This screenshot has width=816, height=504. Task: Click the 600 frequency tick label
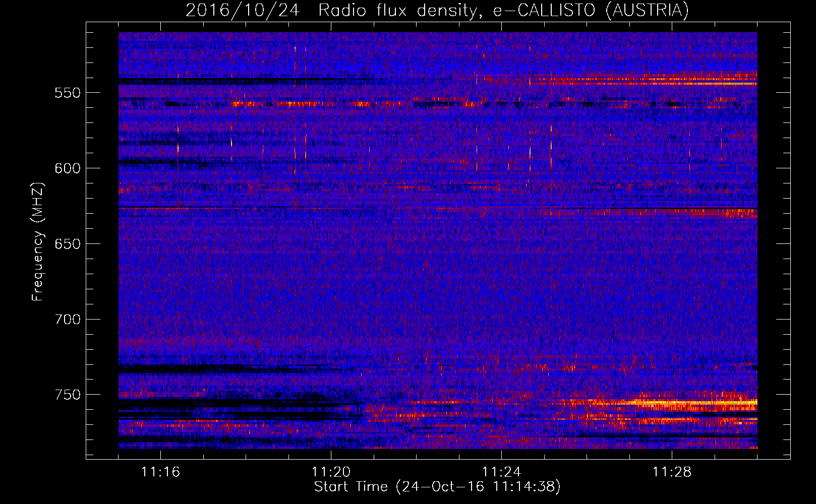[68, 168]
